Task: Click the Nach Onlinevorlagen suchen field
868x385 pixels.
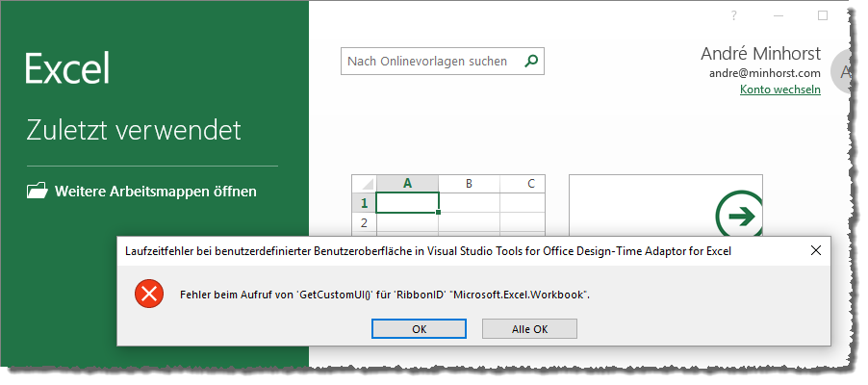Action: pyautogui.click(x=443, y=61)
